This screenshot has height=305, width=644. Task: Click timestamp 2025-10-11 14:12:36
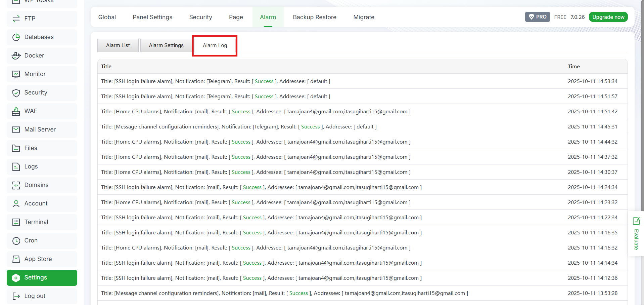(x=593, y=278)
